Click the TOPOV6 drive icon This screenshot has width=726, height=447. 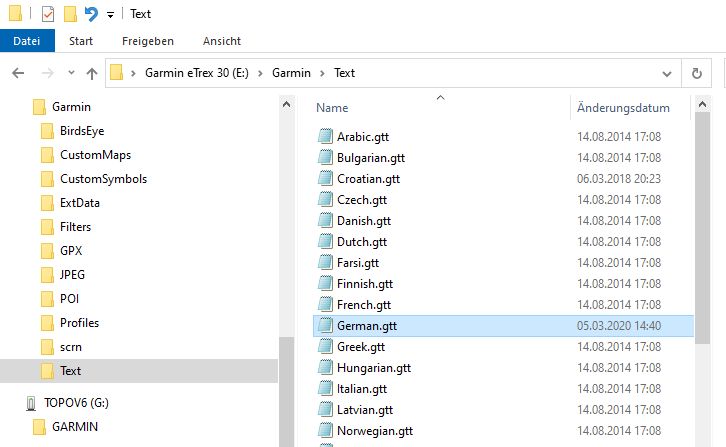tap(31, 403)
